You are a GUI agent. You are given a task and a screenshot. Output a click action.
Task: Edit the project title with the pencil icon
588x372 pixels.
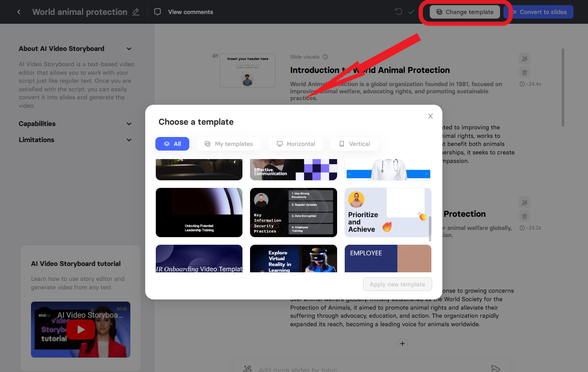tap(136, 12)
